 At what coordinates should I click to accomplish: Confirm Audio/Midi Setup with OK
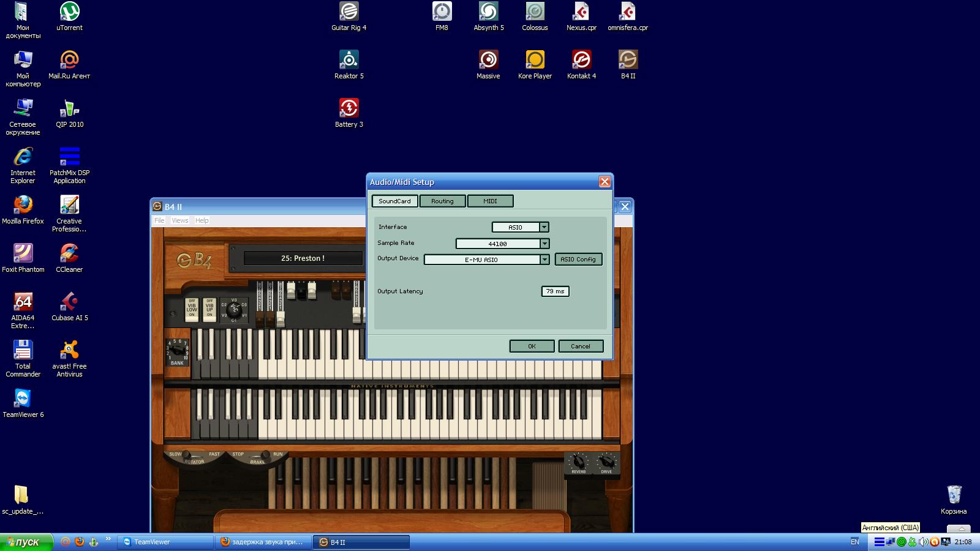point(532,347)
